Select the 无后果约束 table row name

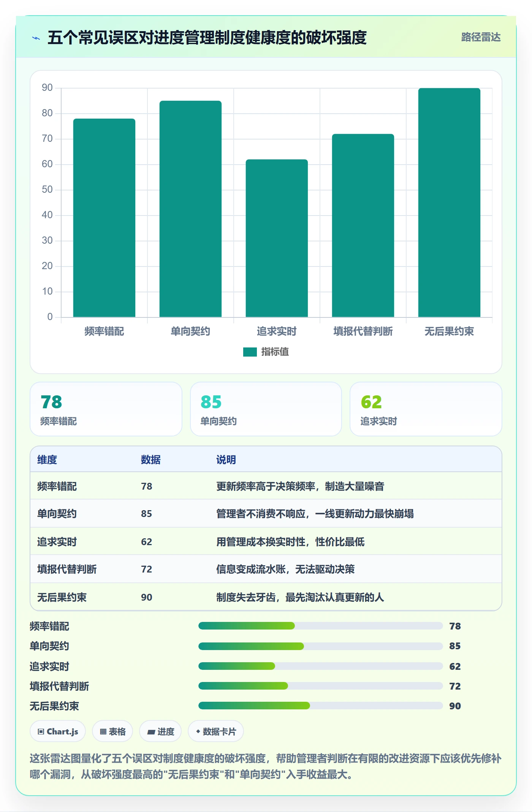[62, 597]
